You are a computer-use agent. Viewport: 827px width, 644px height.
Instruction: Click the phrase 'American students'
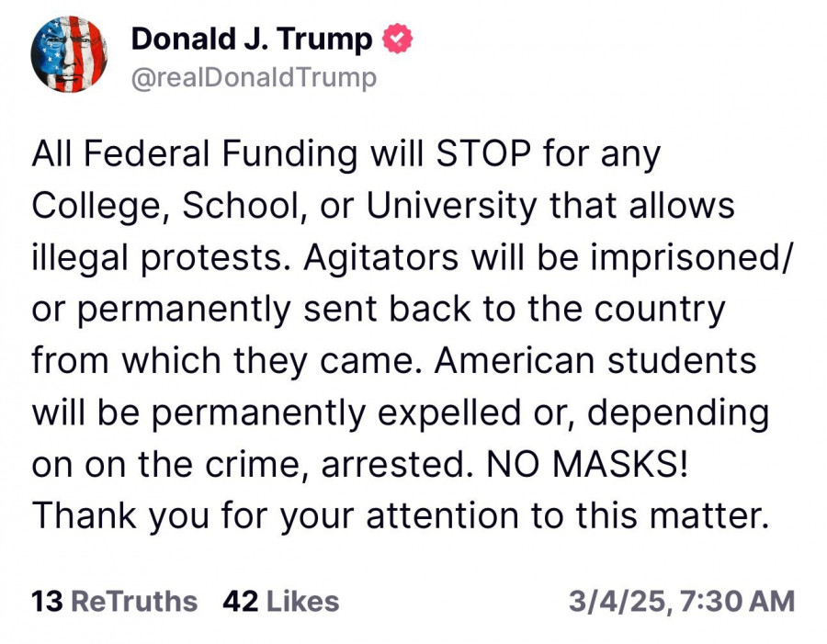click(x=595, y=360)
